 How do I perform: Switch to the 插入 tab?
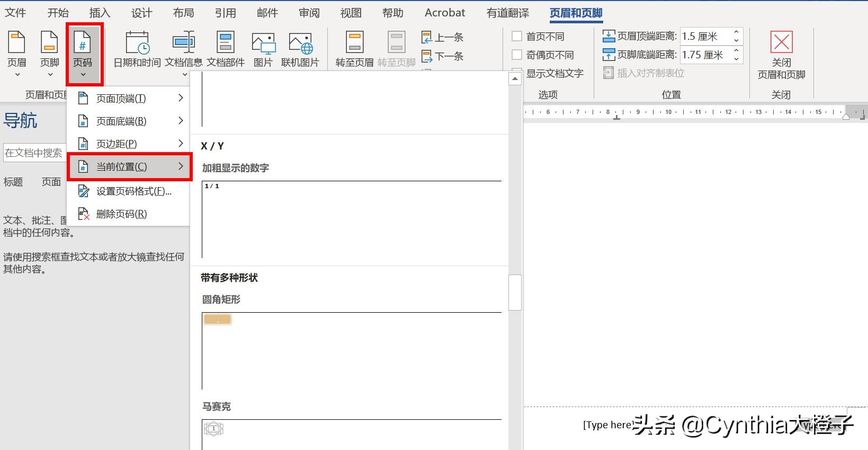(x=100, y=13)
